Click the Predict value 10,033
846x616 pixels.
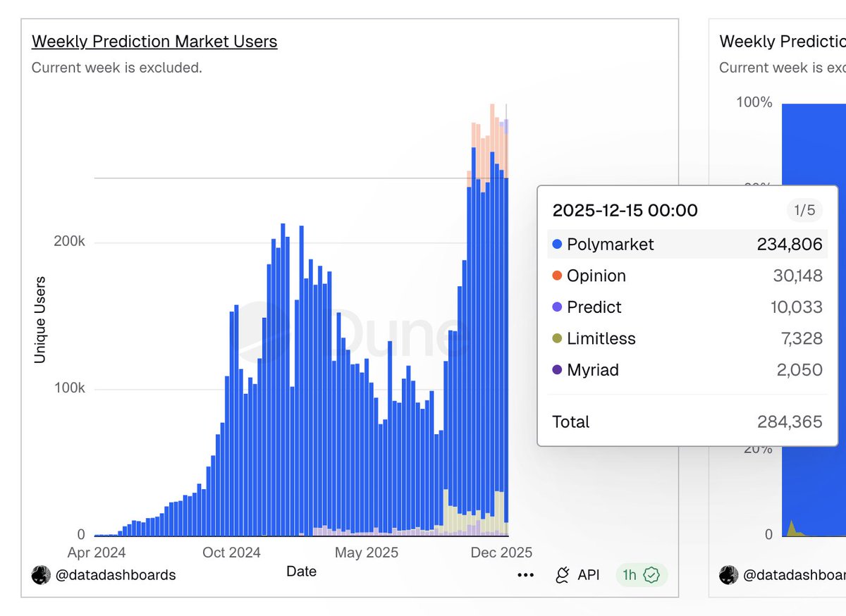797,307
